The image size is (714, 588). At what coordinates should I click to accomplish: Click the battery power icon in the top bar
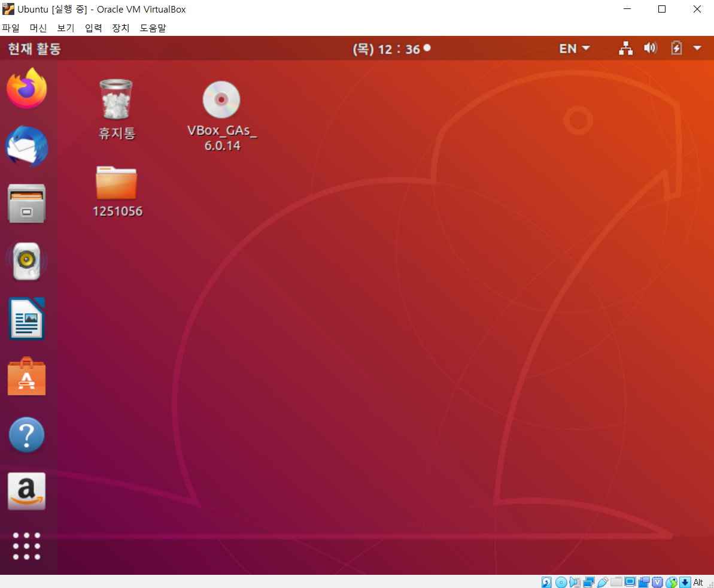point(676,48)
